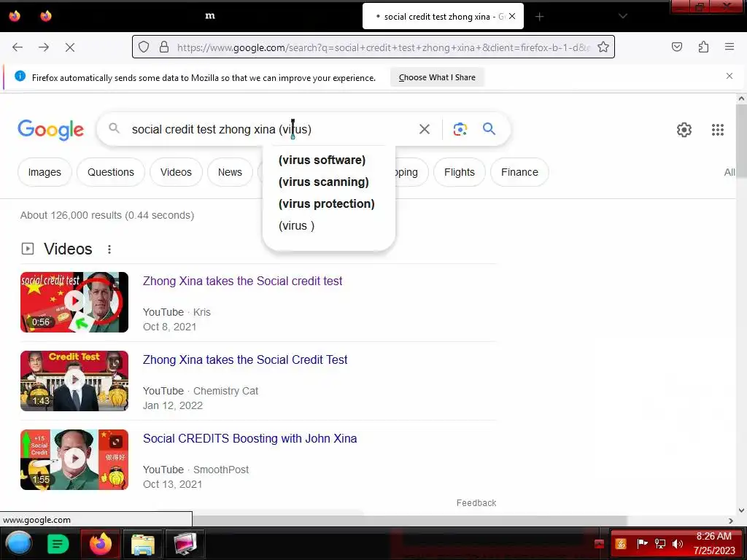Viewport: 747px width, 560px height.
Task: Filter results by Questions
Action: pos(111,172)
